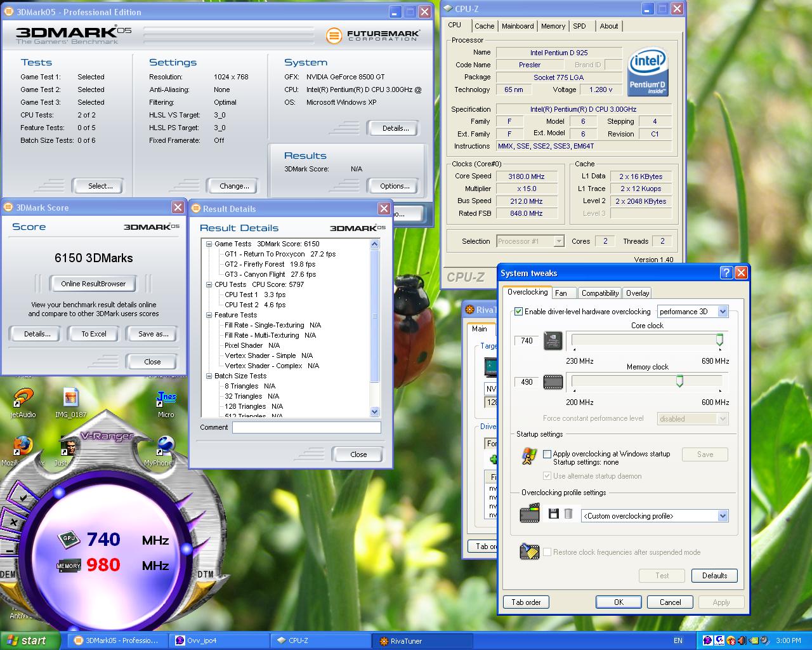Click the EN language indicator
Image resolution: width=812 pixels, height=650 pixels.
click(x=678, y=641)
